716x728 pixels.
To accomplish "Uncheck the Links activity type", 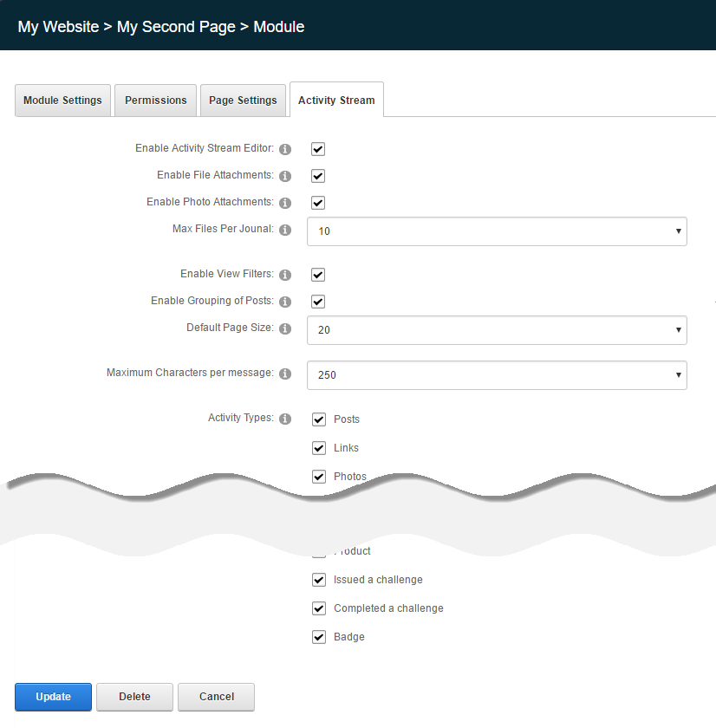I will click(318, 448).
